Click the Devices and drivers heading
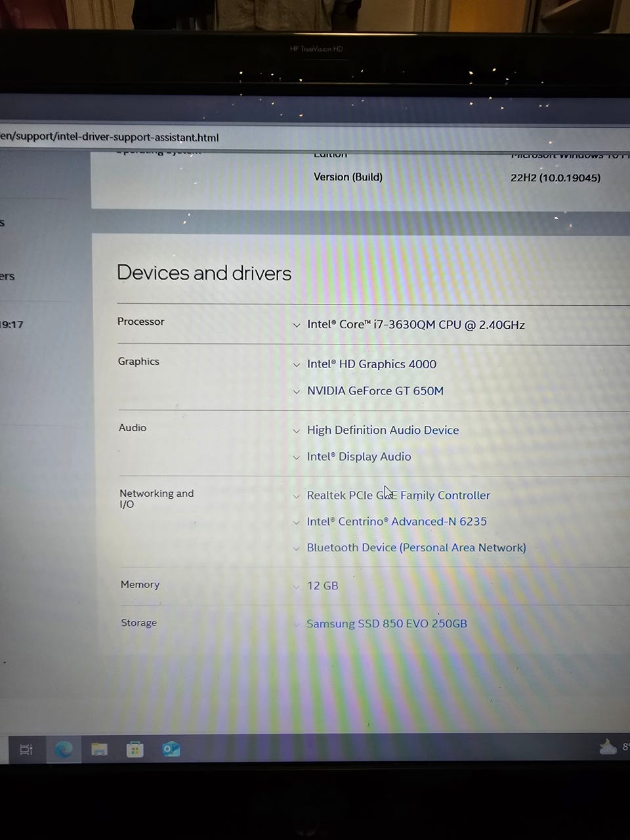Viewport: 630px width, 840px height. tap(204, 273)
